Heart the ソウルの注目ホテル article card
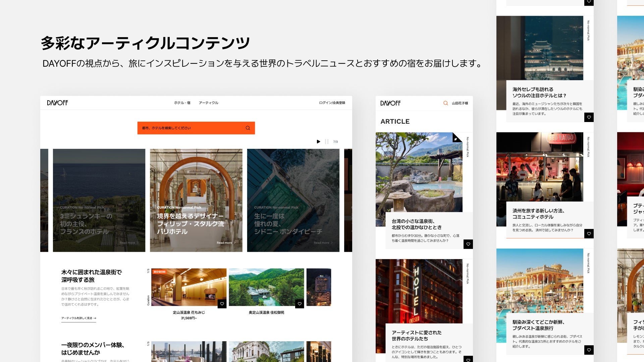The height and width of the screenshot is (362, 644). (589, 117)
